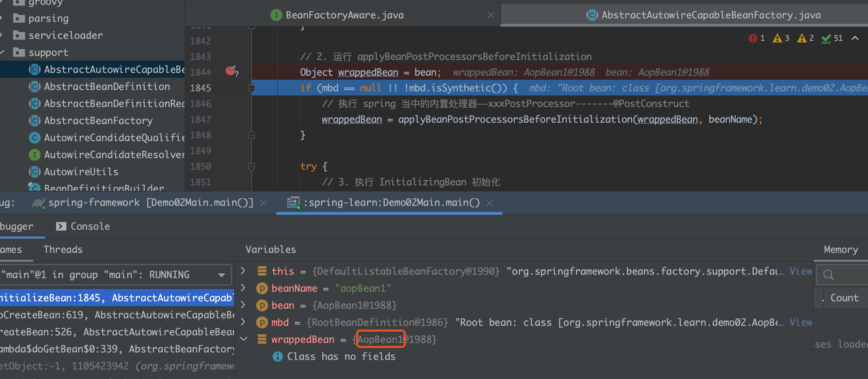
Task: Click the View link for mbd variable
Action: point(801,322)
